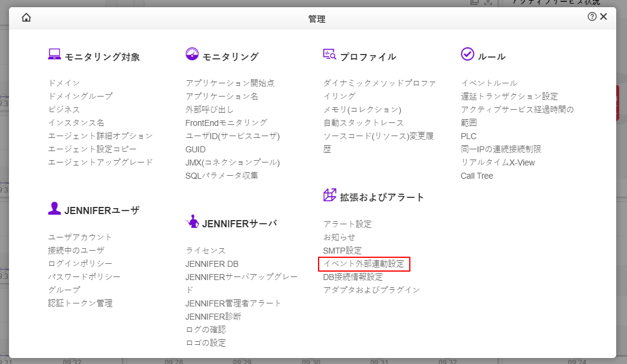Click the JENNIFERユーザ person icon

point(55,208)
